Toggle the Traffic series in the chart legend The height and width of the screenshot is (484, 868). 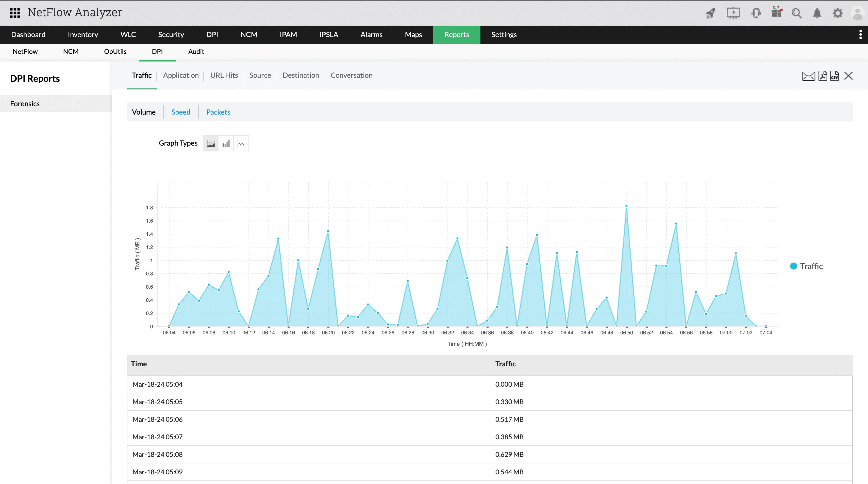coord(806,266)
